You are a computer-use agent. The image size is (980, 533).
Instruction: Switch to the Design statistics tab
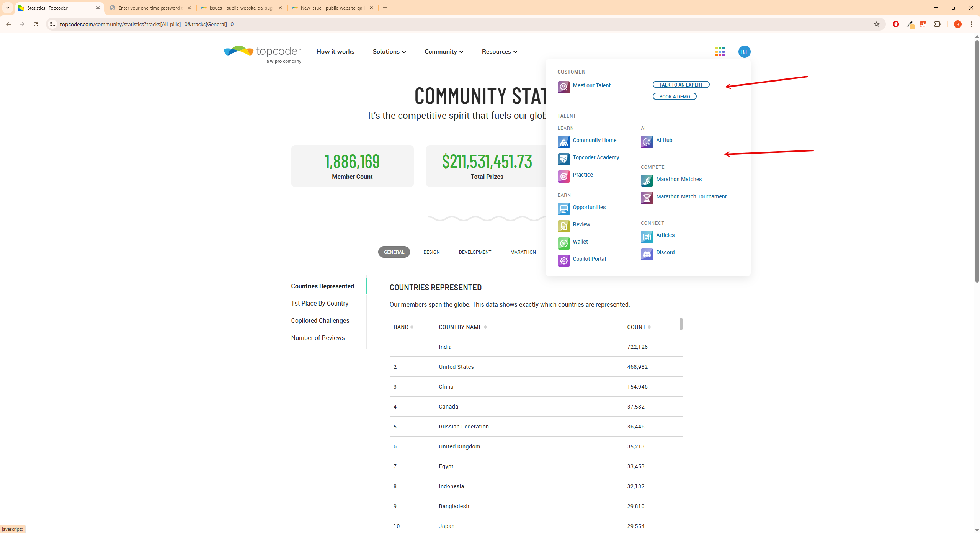(431, 252)
